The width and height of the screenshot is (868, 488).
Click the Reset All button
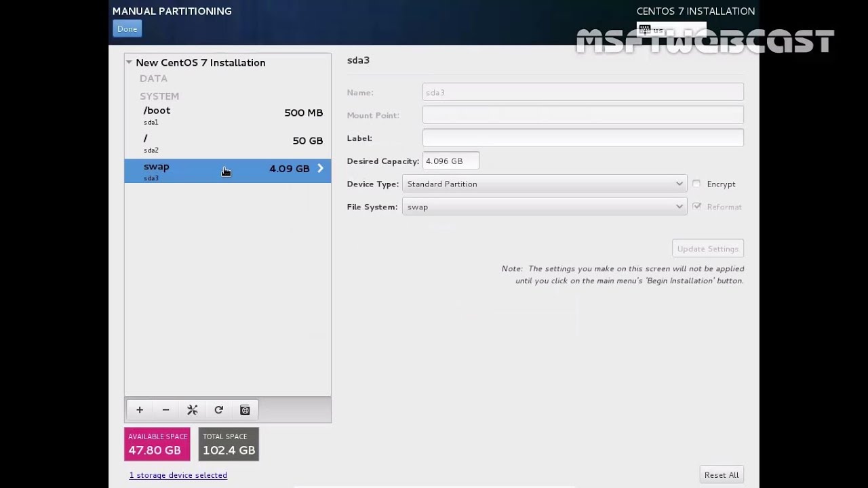pyautogui.click(x=722, y=474)
